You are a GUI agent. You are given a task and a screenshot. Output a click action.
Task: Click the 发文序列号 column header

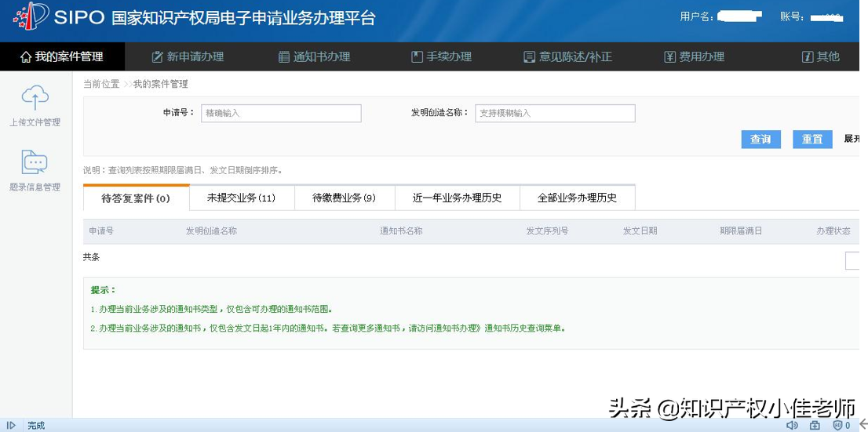click(547, 231)
